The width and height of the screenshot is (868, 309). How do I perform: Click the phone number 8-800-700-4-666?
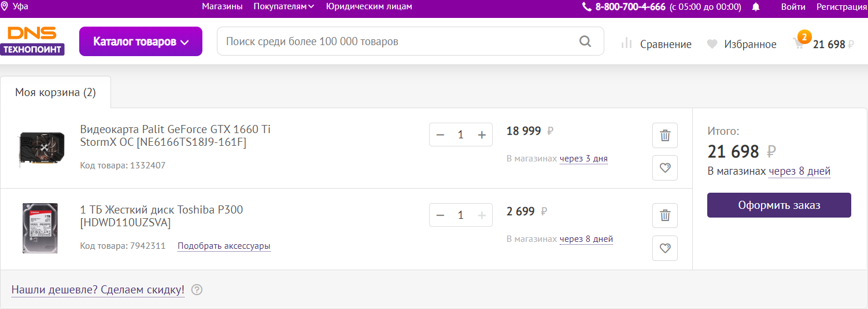tap(630, 7)
